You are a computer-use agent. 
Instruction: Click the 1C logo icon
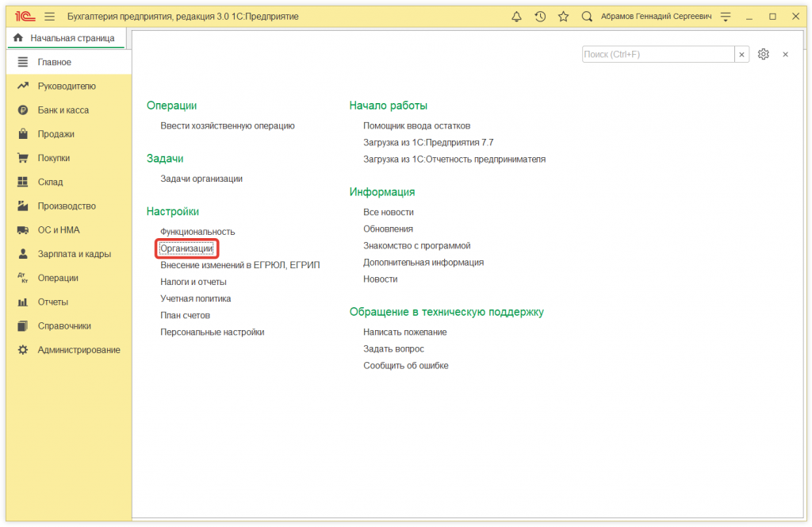[24, 15]
